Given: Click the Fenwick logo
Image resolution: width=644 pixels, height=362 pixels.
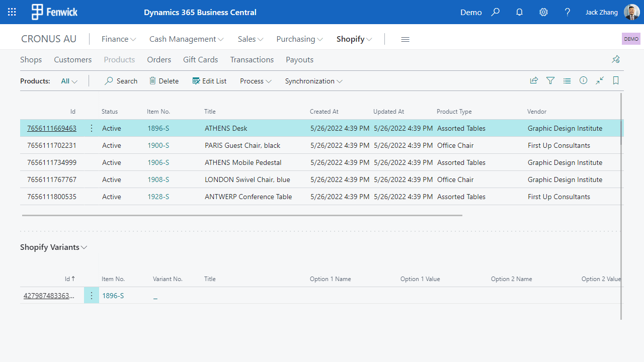Looking at the screenshot, I should 55,12.
